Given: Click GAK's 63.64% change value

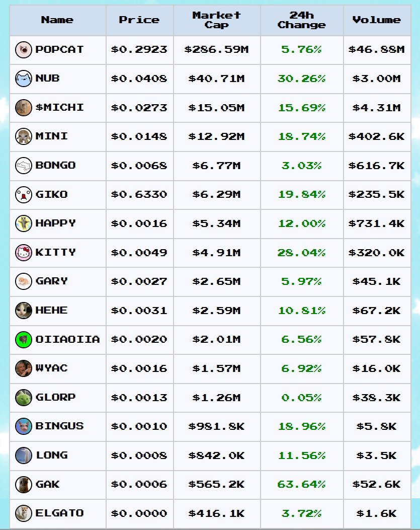Looking at the screenshot, I should pos(301,484).
